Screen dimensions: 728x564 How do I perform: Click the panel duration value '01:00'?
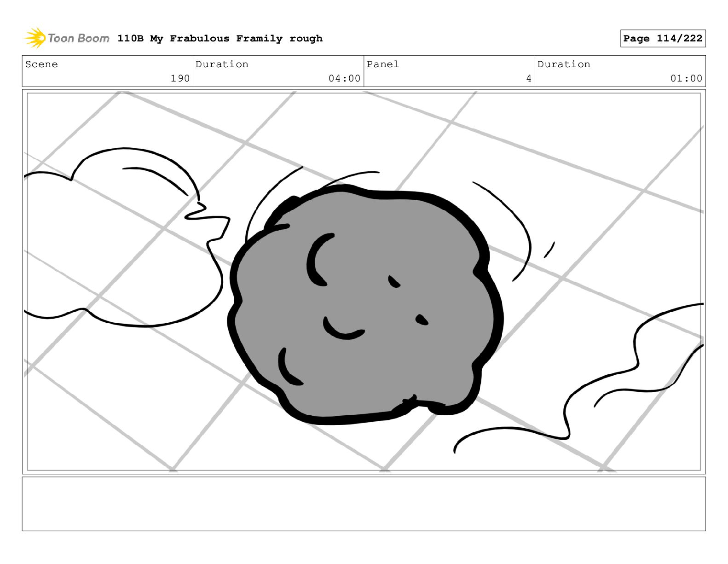point(686,79)
